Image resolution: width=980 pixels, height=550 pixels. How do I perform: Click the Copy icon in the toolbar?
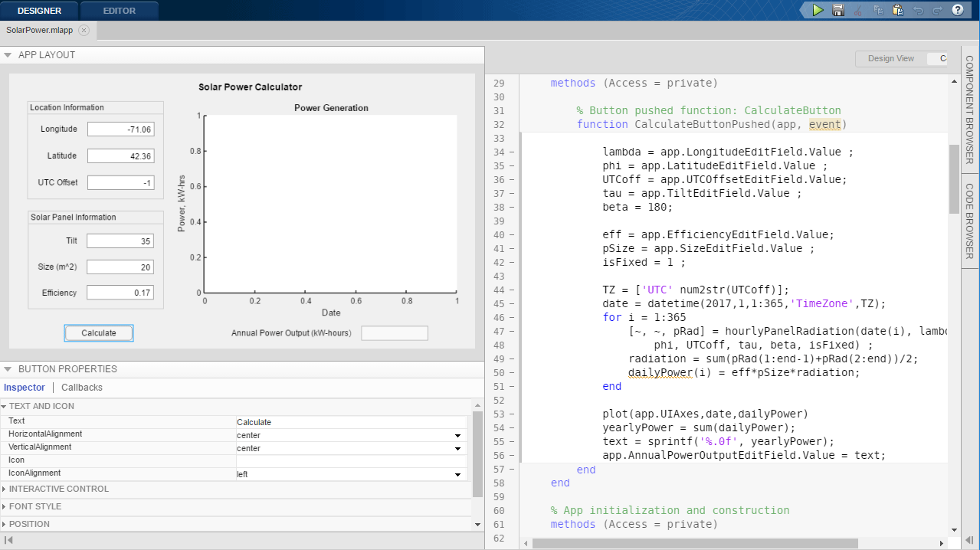tap(878, 10)
